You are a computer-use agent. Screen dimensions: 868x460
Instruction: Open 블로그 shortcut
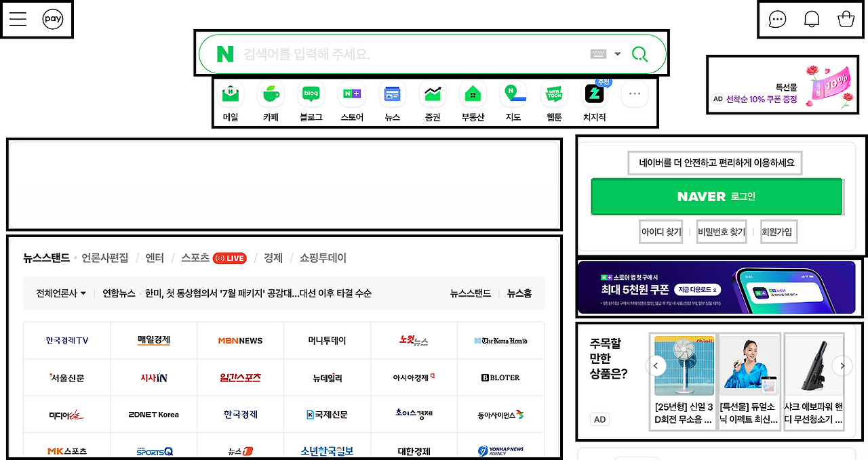[x=311, y=103]
